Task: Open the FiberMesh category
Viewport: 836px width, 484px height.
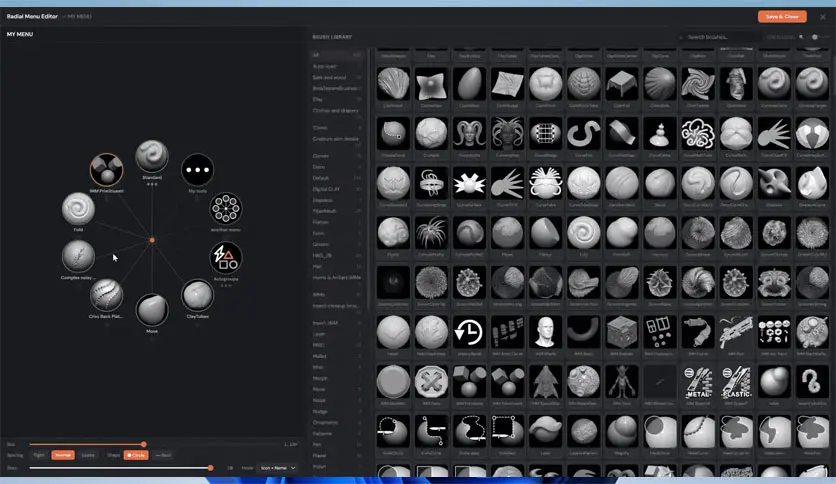Action: 337,211
